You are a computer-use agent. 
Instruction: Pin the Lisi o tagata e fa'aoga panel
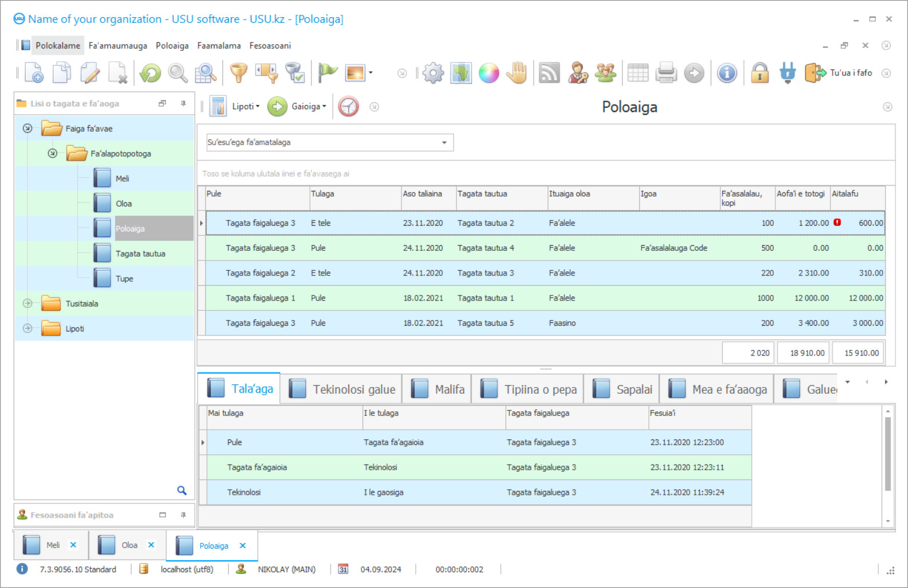[x=183, y=103]
